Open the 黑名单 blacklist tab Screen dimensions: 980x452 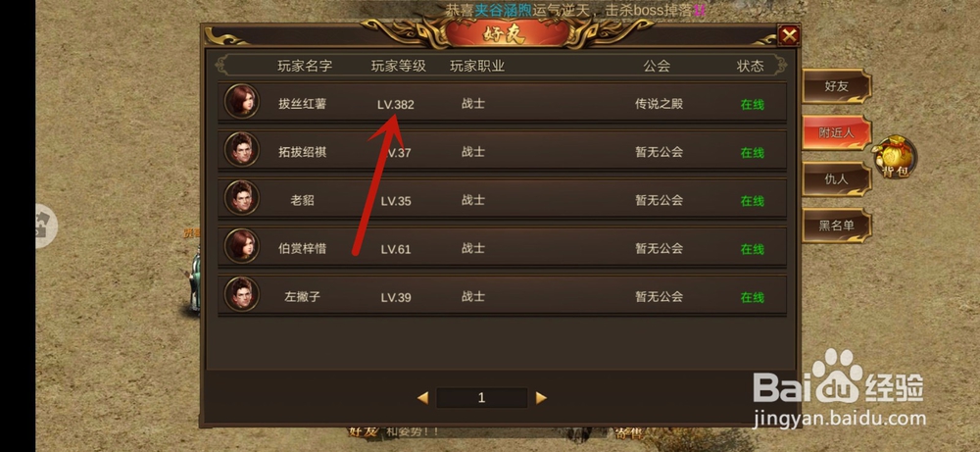836,226
